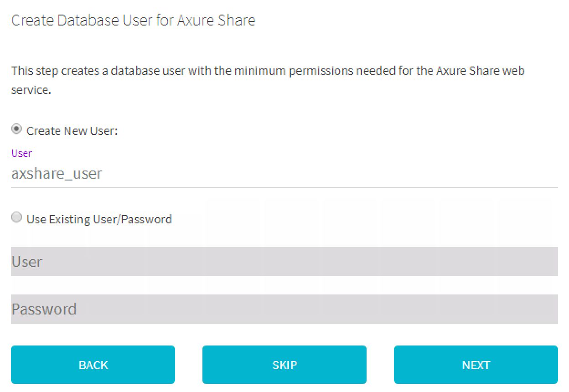
Task: Select the Use Existing User/Password radio button
Action: click(16, 218)
